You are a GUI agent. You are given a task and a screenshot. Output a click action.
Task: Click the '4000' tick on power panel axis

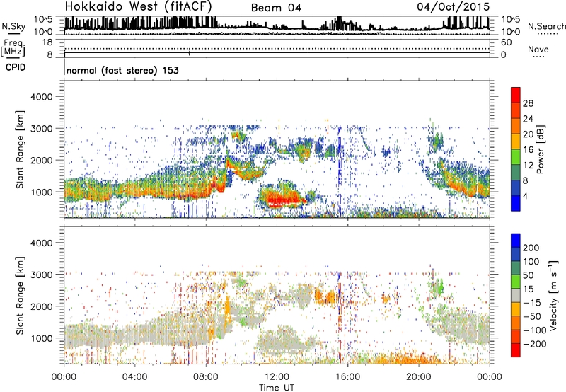tap(41, 97)
